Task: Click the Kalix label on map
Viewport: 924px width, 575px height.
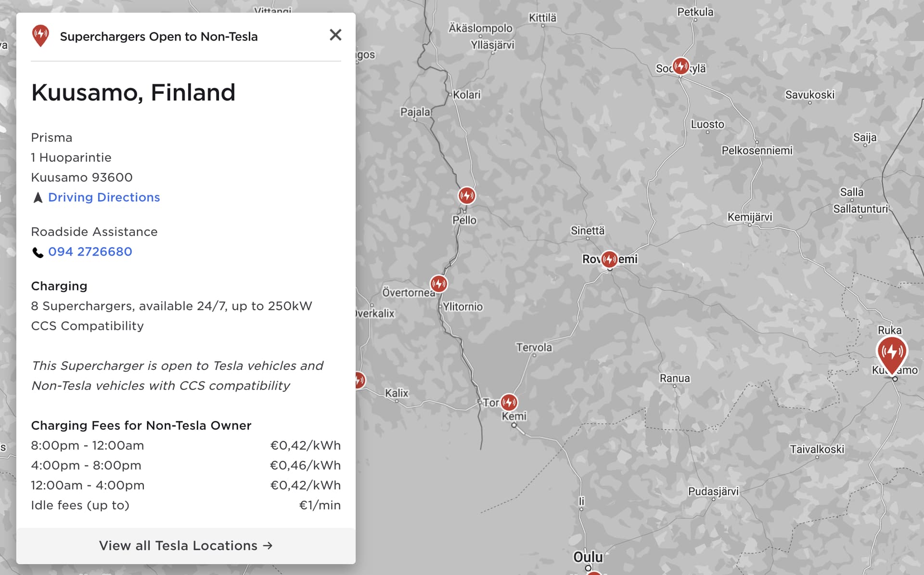Action: point(397,393)
